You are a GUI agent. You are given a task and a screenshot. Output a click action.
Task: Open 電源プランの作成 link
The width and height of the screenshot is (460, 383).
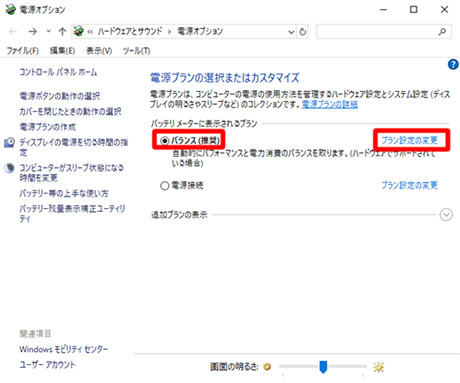pos(48,127)
